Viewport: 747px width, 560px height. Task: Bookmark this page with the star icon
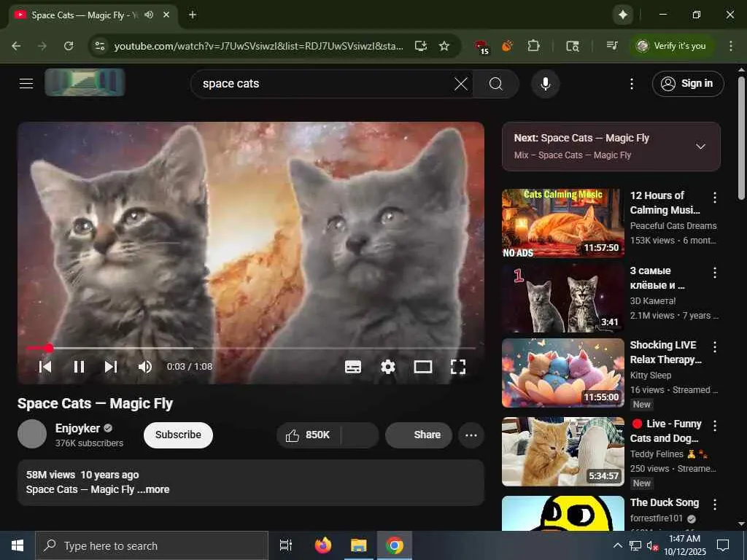tap(444, 46)
